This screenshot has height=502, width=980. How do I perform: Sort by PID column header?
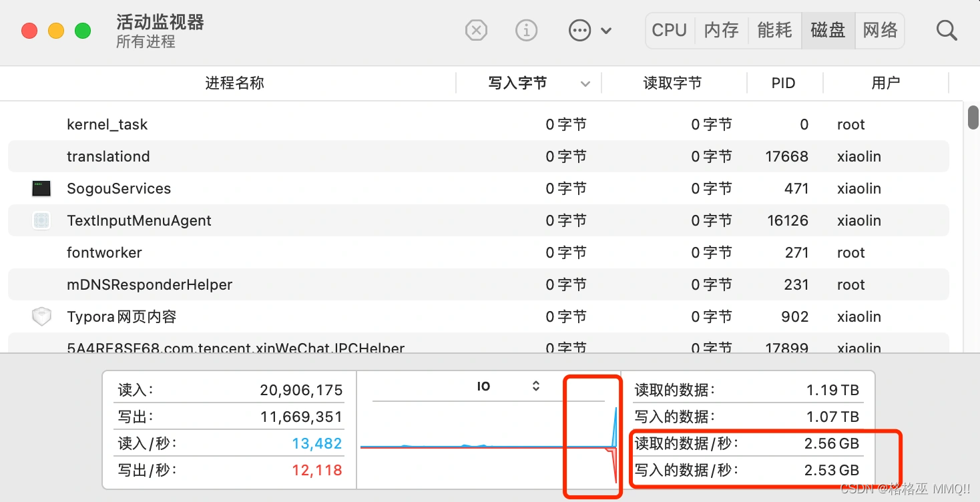(783, 83)
